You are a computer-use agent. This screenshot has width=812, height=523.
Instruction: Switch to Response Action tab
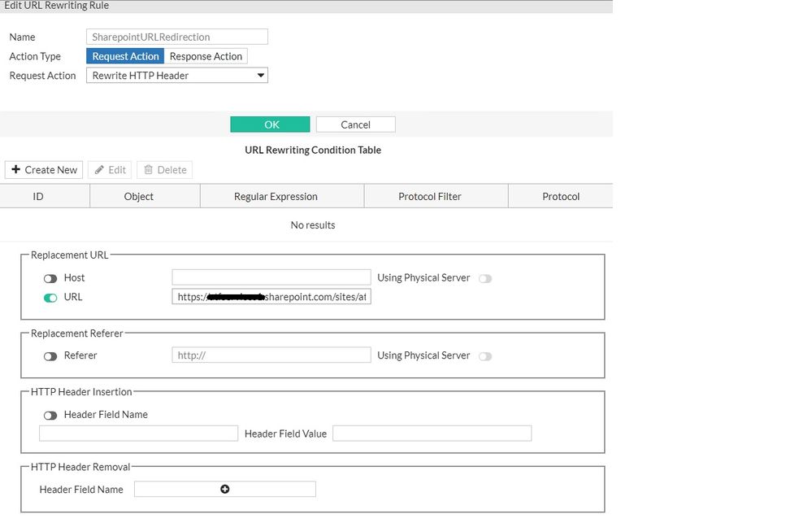(x=206, y=56)
